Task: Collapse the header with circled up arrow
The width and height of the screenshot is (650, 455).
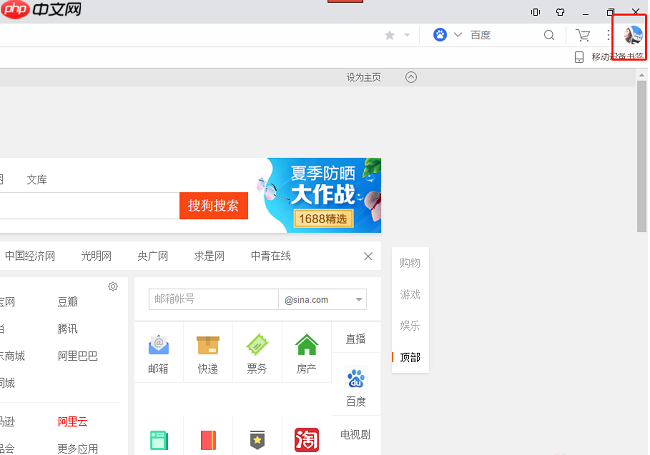Action: 411,77
